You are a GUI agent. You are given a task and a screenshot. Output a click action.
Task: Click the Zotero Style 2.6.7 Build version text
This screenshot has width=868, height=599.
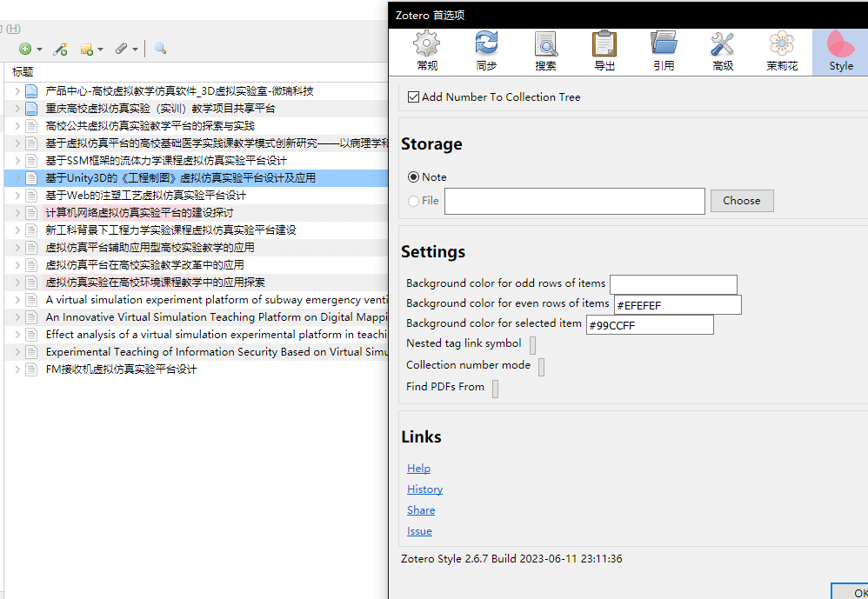[x=511, y=559]
